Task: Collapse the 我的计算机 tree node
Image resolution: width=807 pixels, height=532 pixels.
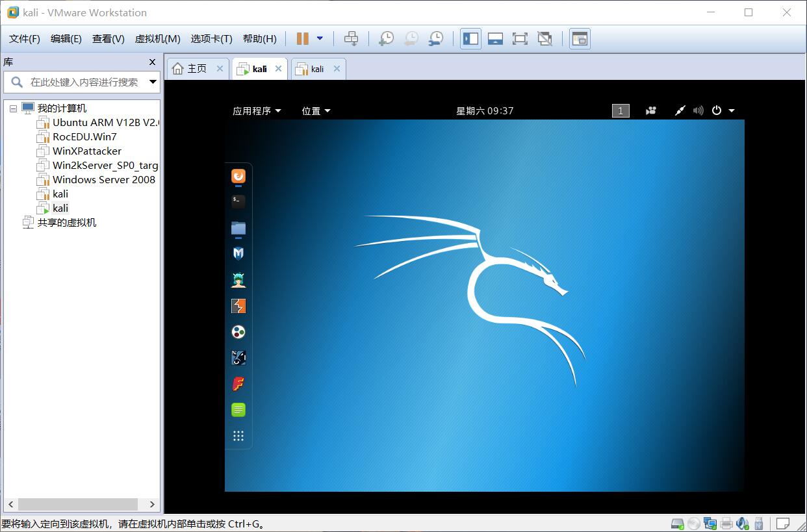Action: [x=13, y=108]
